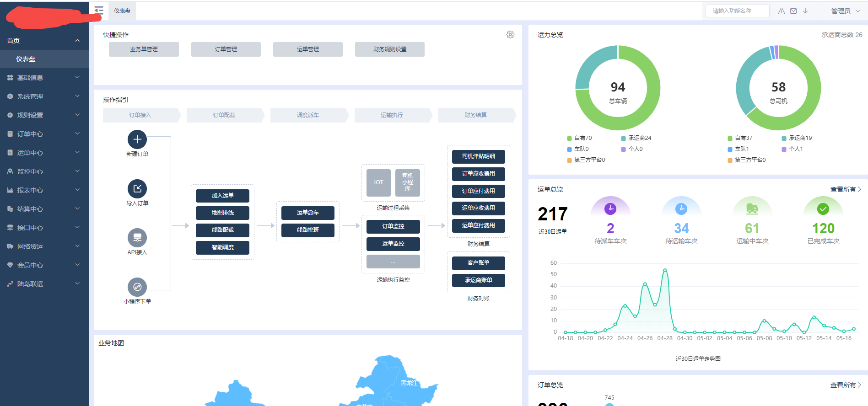Toggle the 承运商24 teal legend swatch
Image resolution: width=868 pixels, height=406 pixels.
click(x=623, y=138)
